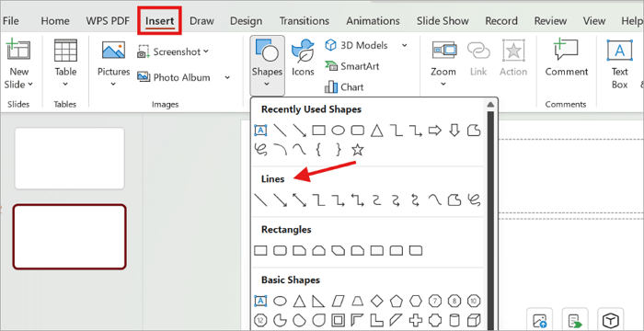
Task: Select the triangle in Recently Used Shapes
Action: pyautogui.click(x=376, y=131)
